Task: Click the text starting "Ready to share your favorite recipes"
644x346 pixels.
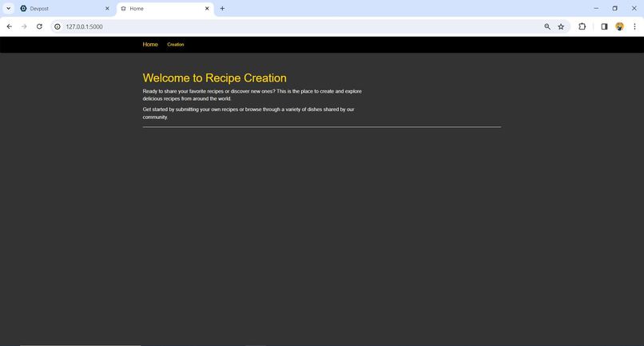Action: pos(252,95)
